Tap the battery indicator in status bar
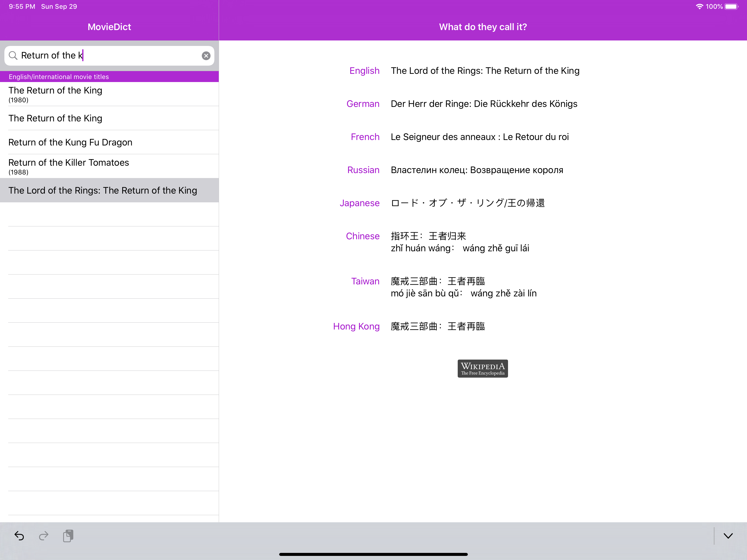This screenshot has width=747, height=560. click(x=732, y=6)
